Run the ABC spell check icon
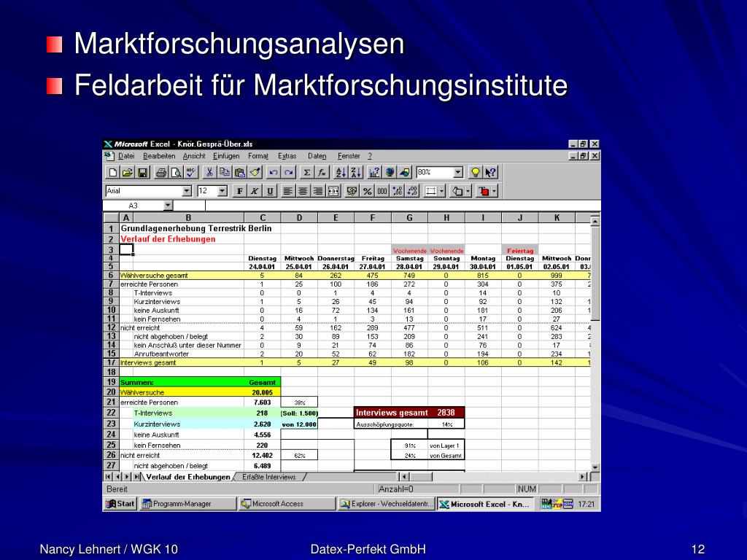The height and width of the screenshot is (560, 747). pos(191,172)
